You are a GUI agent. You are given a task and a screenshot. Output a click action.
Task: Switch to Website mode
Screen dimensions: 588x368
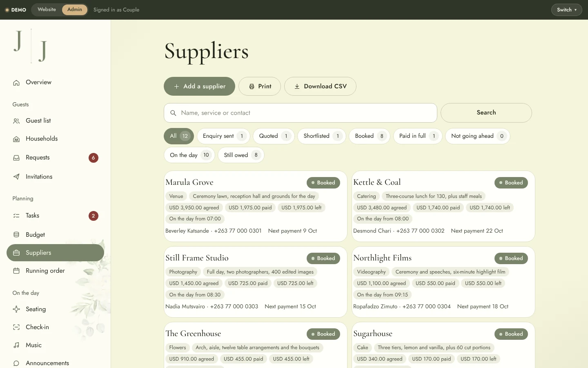(x=47, y=9)
